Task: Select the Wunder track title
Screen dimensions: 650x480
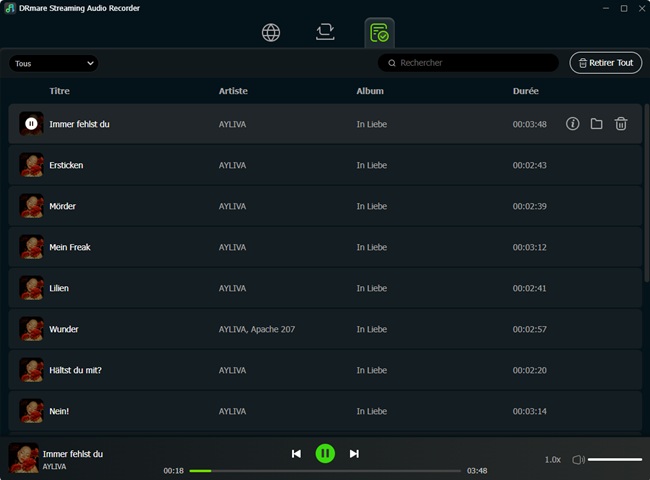Action: click(64, 329)
